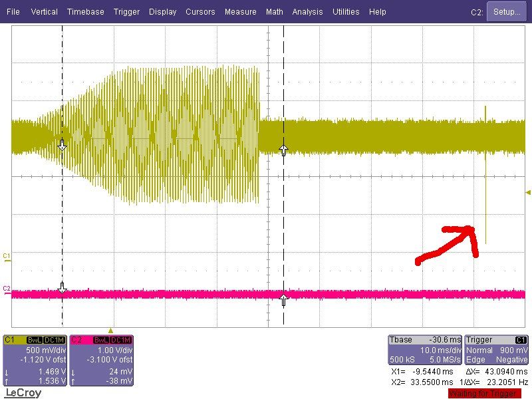Click the C2 BwL bandwidth limit badge
Screen dimensions: 532x399
click(102, 340)
